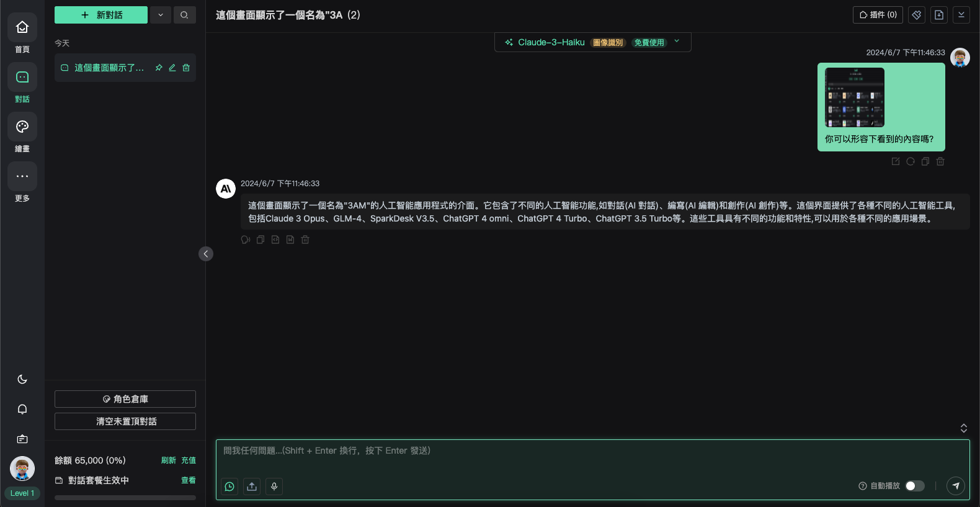Rename the 這個畫面顯示了… conversation with pencil icon
This screenshot has width=980, height=507.
click(x=172, y=68)
